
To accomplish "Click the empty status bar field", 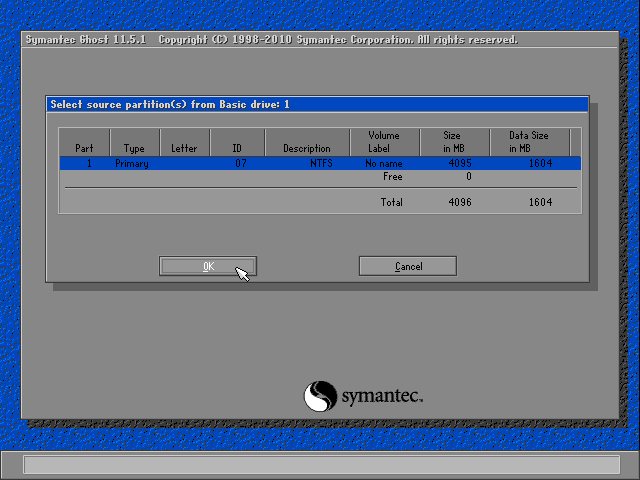I will coord(322,464).
